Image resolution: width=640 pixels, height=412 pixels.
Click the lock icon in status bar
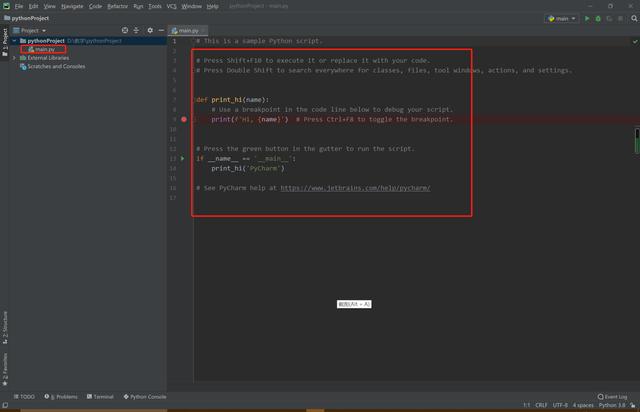633,405
